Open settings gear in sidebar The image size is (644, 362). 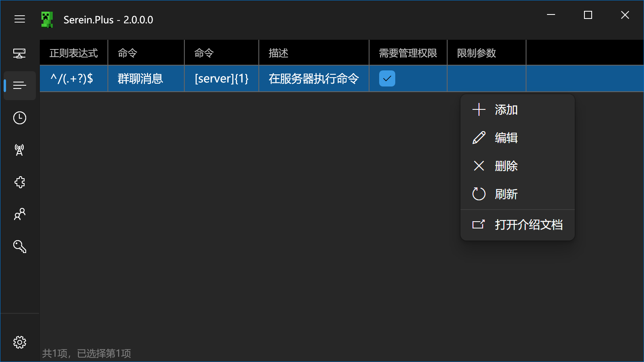[19, 342]
